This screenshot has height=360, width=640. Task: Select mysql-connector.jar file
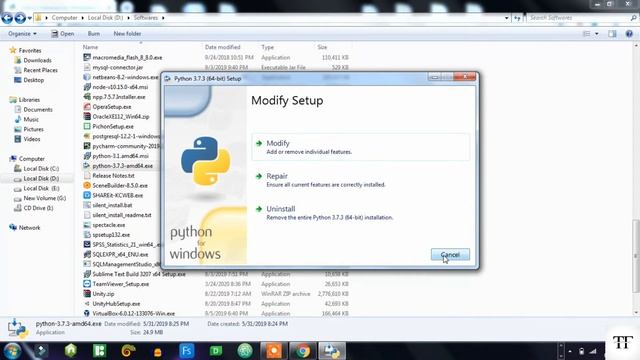[118, 67]
